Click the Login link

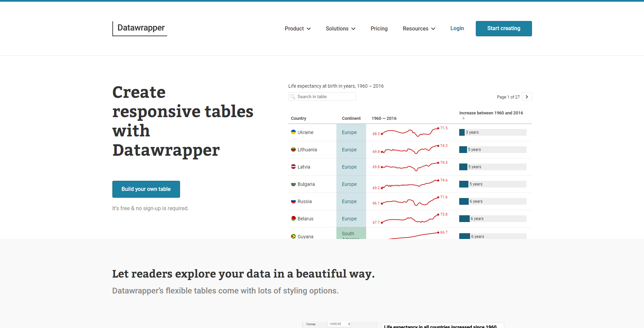click(x=457, y=28)
